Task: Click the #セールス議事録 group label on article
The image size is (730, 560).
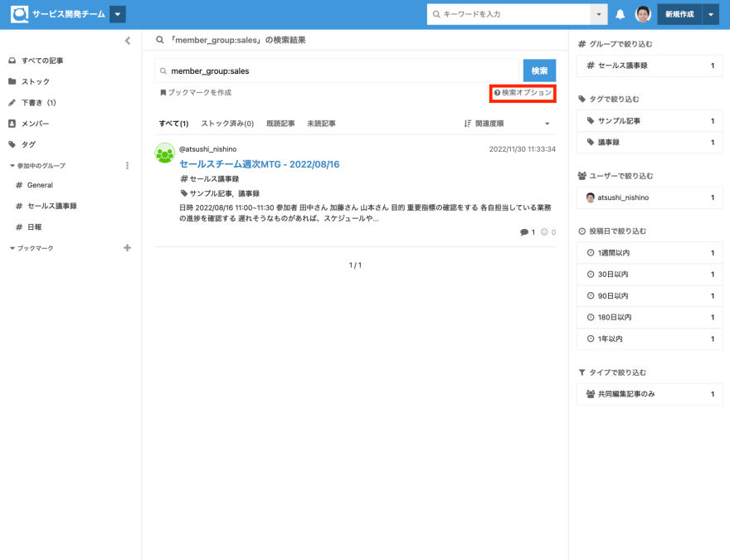Action: (x=210, y=178)
